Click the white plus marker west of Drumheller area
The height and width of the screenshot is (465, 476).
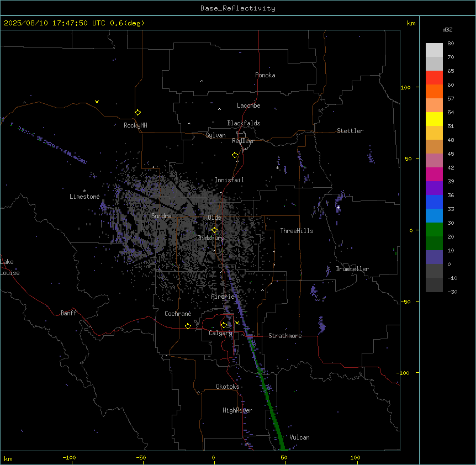(338, 207)
